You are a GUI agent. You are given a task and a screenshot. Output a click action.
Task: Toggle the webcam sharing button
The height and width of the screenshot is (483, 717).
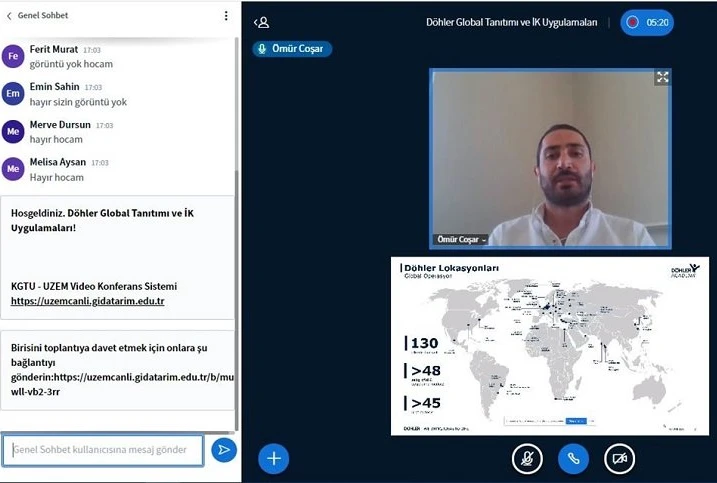point(619,458)
